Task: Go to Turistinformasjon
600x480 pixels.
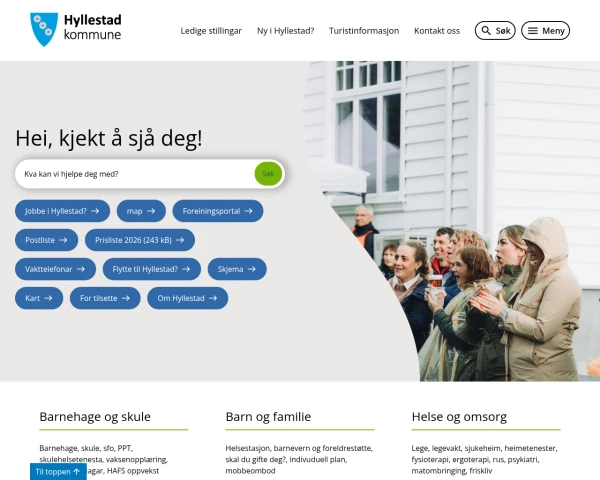Action: click(364, 31)
